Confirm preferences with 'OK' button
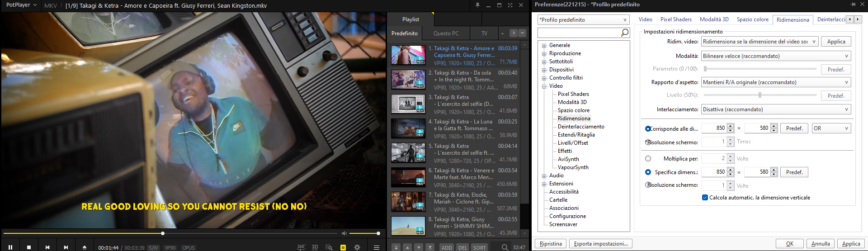The width and height of the screenshot is (868, 251). pos(790,244)
